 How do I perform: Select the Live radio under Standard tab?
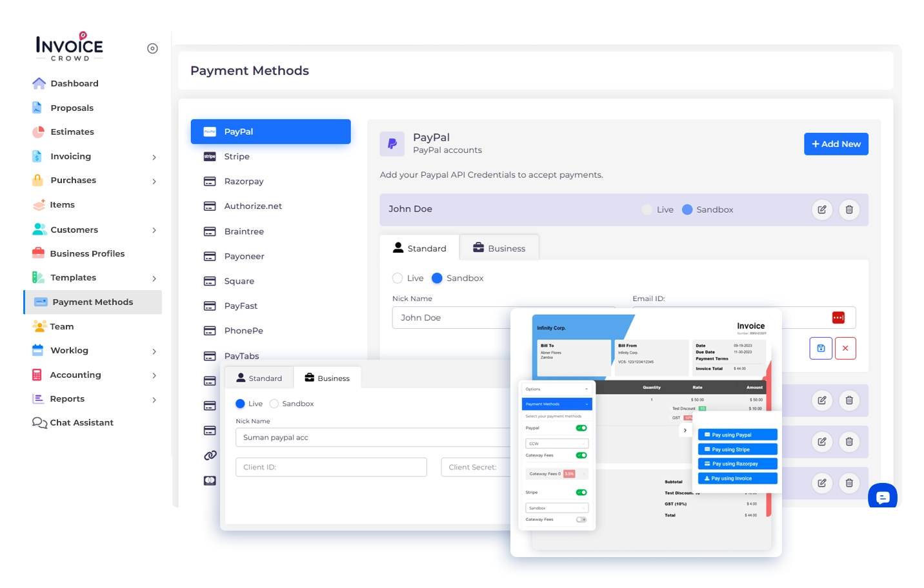[x=397, y=278]
